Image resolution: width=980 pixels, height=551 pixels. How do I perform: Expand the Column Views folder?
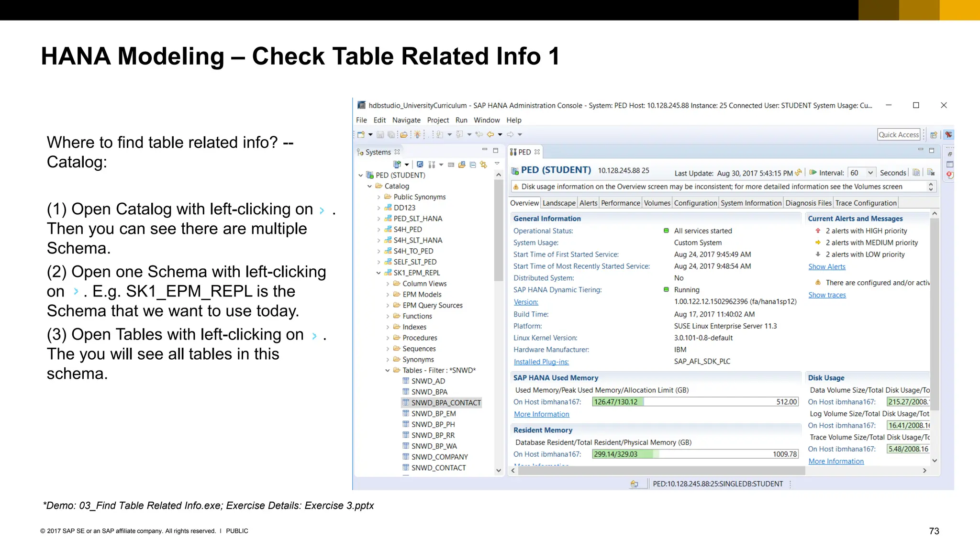coord(388,284)
